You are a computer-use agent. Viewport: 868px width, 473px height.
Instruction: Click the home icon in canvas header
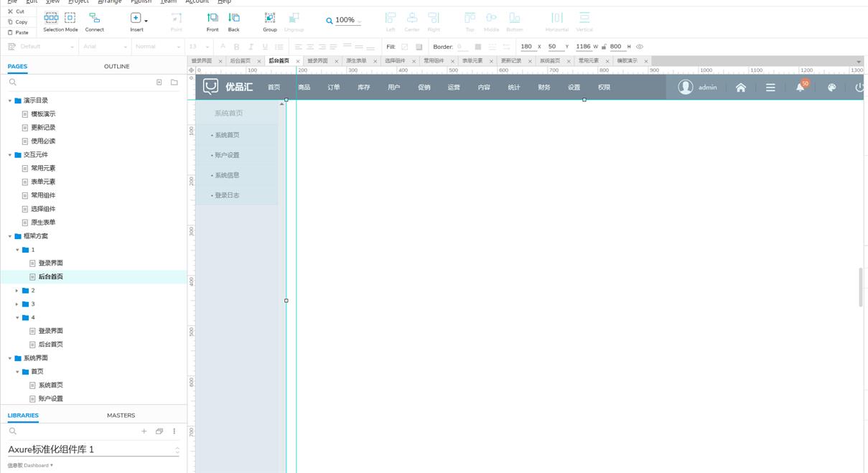coord(741,88)
